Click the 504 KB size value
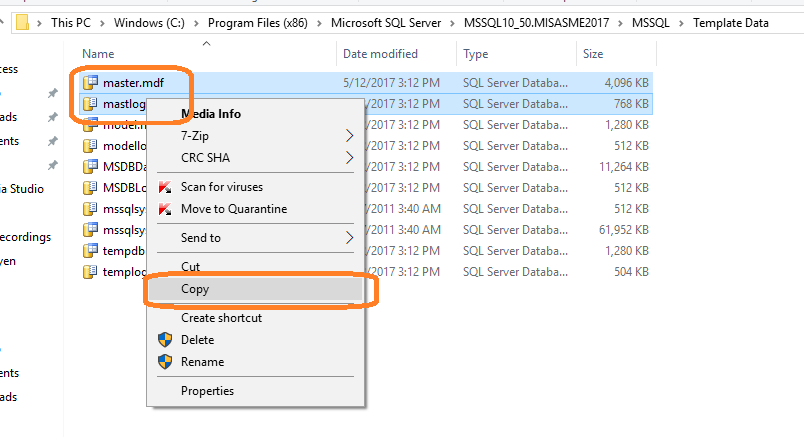Screen dimensions: 804x437 631,272
